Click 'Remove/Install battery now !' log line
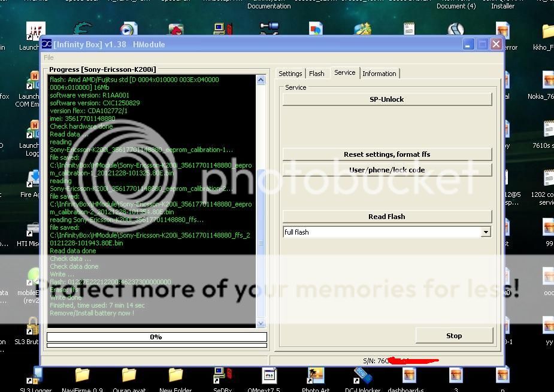Viewport: 554px width, 392px height. click(92, 313)
